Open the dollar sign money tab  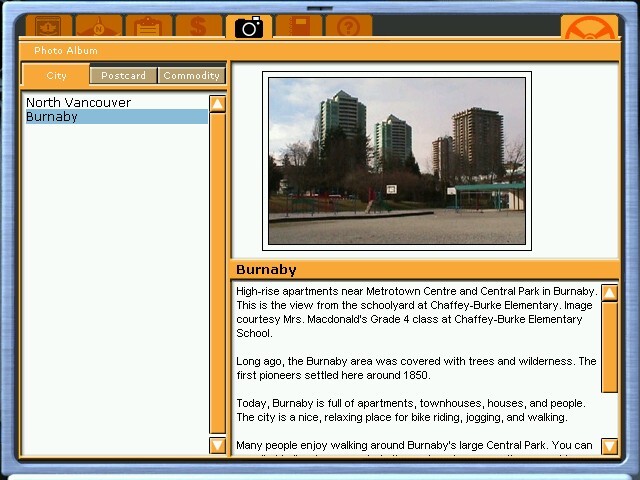tap(198, 26)
